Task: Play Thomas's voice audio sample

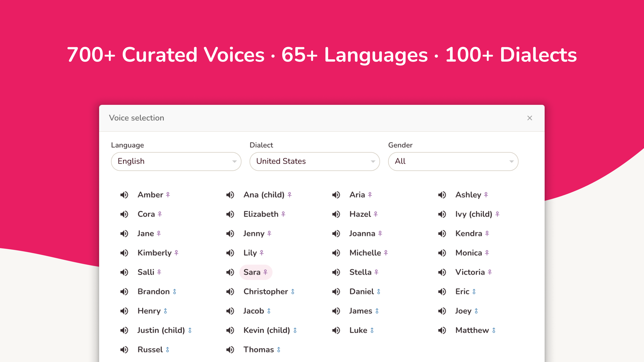Action: (230, 349)
